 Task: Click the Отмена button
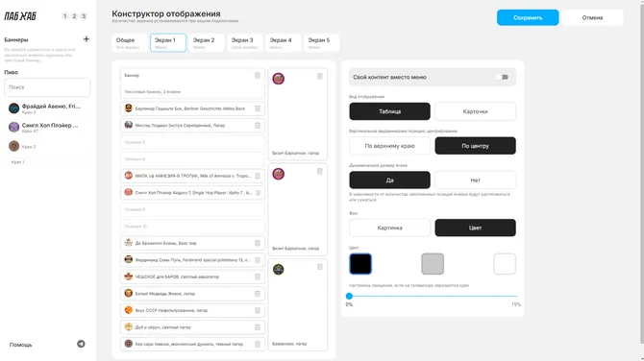[x=592, y=17]
